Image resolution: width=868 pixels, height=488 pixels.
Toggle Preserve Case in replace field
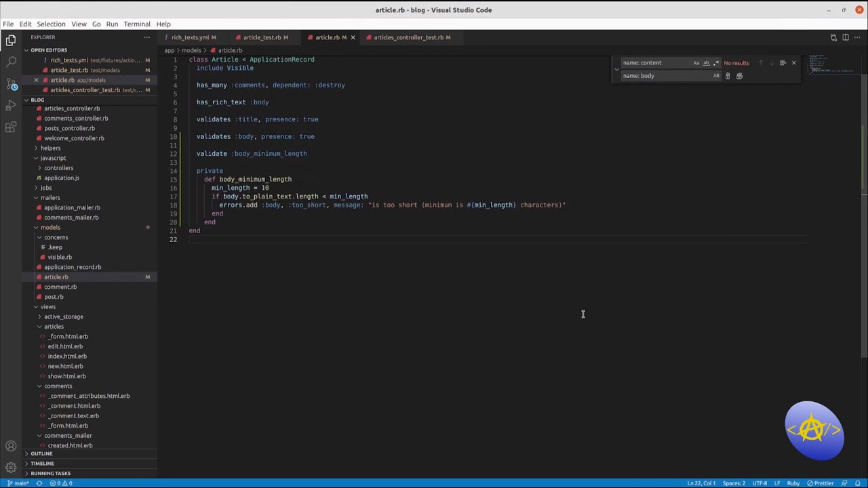tap(716, 76)
